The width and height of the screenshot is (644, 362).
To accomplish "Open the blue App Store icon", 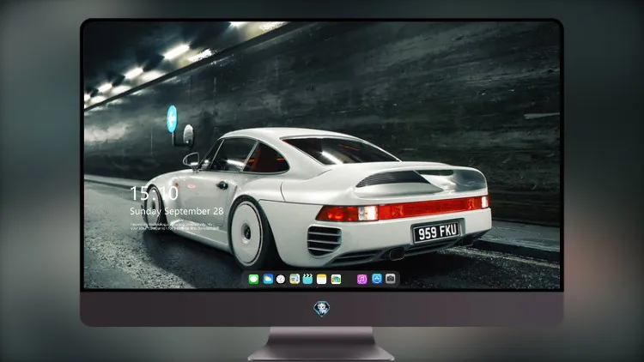I will tap(377, 279).
